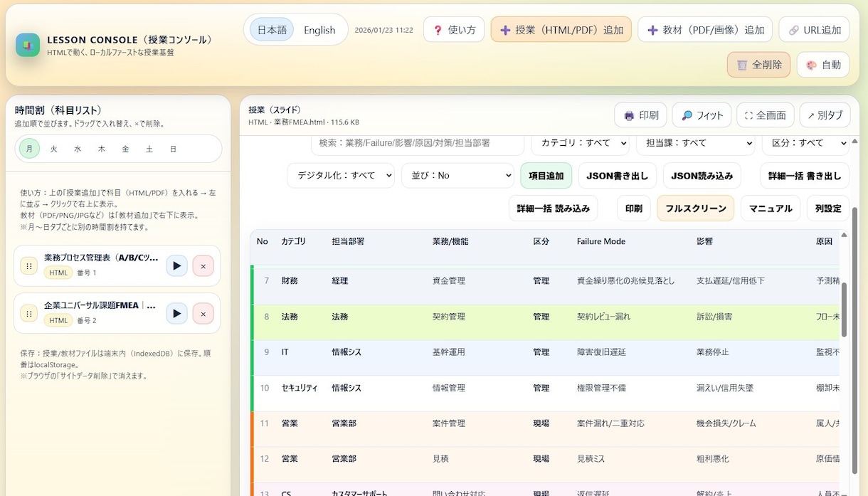Remove 業務プロセス管理表 with its × button

(x=203, y=265)
